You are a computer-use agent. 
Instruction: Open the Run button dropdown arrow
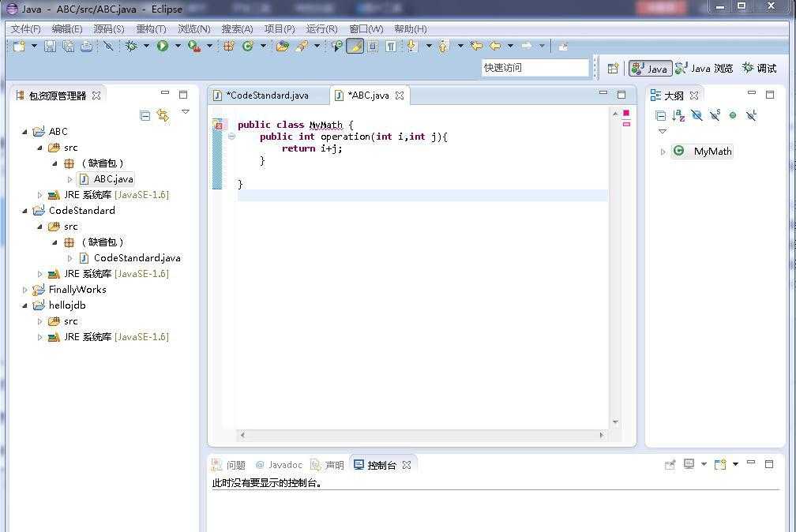coord(178,47)
